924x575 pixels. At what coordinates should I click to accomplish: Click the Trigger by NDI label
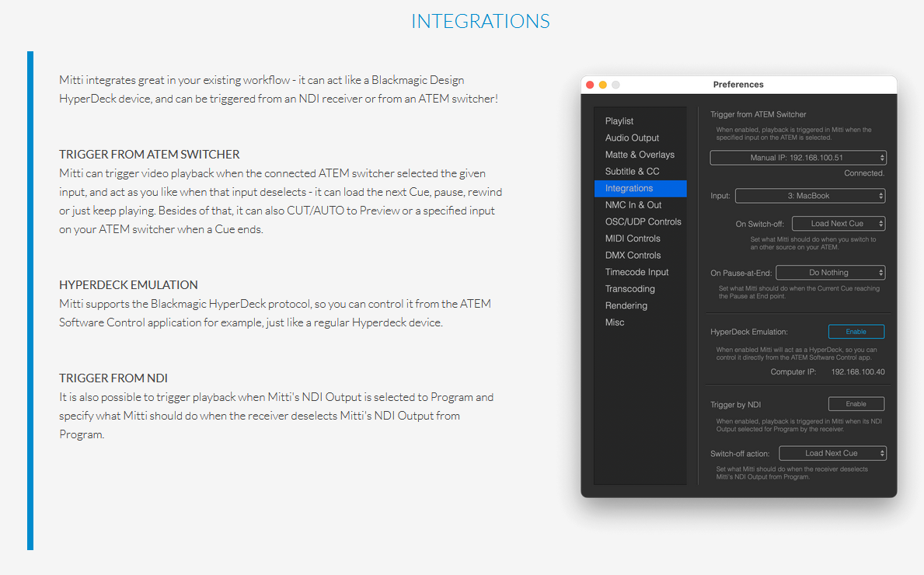(x=735, y=405)
